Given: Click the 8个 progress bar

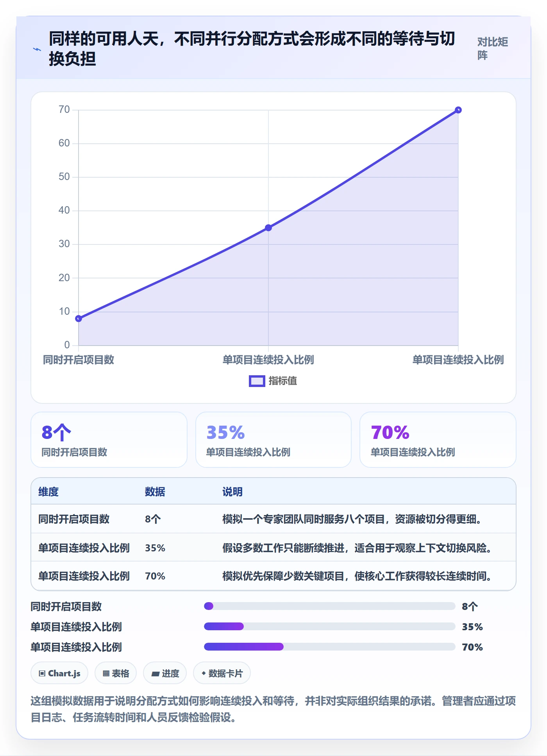Looking at the screenshot, I should click(x=330, y=606).
